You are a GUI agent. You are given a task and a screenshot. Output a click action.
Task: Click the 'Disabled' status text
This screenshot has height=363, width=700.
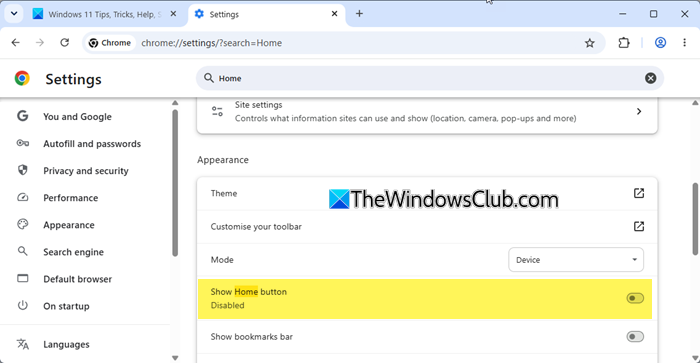tap(227, 305)
